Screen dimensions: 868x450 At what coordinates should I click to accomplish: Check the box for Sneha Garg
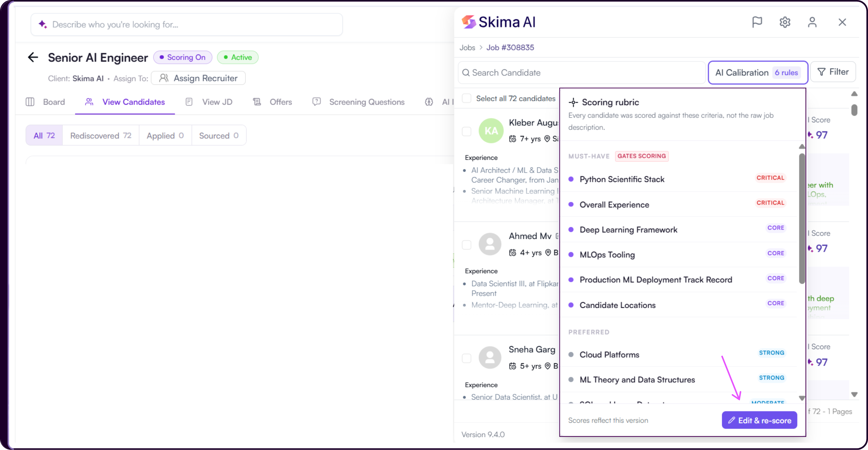coord(467,358)
